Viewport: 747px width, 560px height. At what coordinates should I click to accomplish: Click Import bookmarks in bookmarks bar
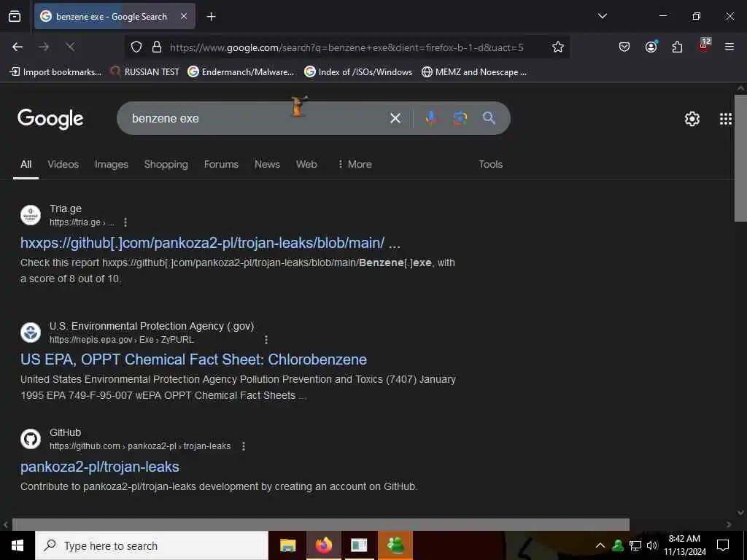(x=55, y=72)
